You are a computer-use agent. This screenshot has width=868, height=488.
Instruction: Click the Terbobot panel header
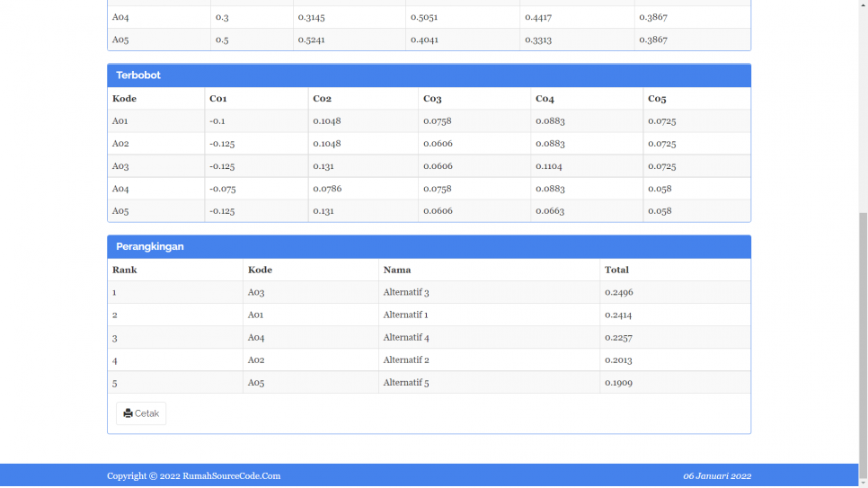[x=429, y=75]
